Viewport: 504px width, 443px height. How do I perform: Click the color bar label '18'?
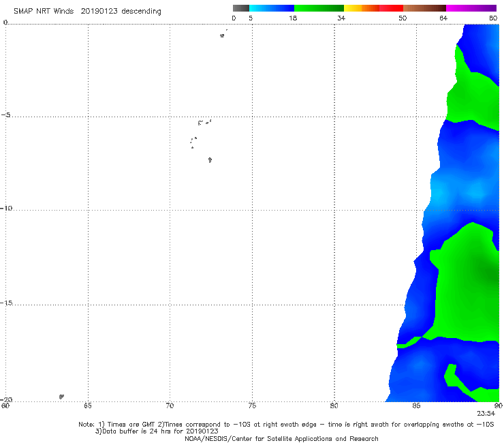tap(293, 18)
